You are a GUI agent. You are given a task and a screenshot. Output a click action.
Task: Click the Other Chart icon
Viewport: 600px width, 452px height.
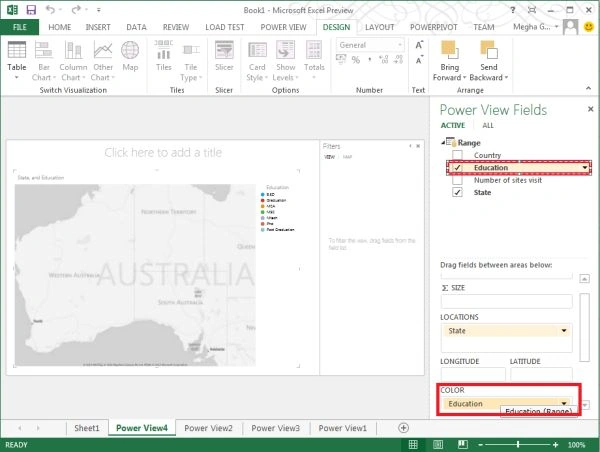pyautogui.click(x=103, y=50)
